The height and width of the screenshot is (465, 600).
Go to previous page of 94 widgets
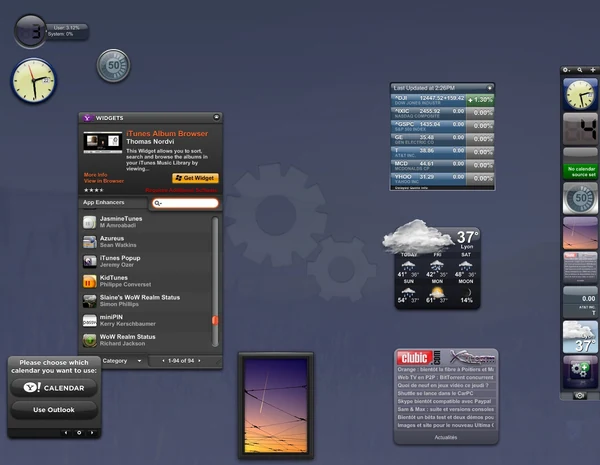point(163,361)
